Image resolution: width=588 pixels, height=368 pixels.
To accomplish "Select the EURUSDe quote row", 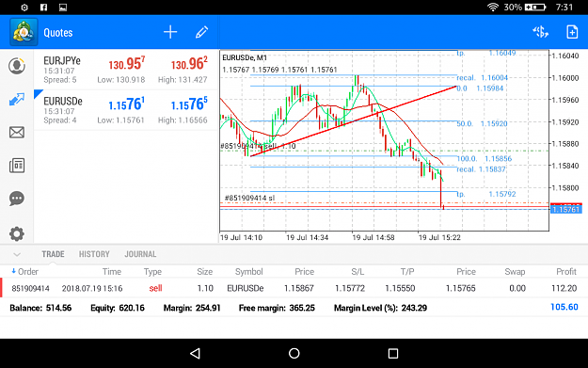I will pyautogui.click(x=126, y=110).
